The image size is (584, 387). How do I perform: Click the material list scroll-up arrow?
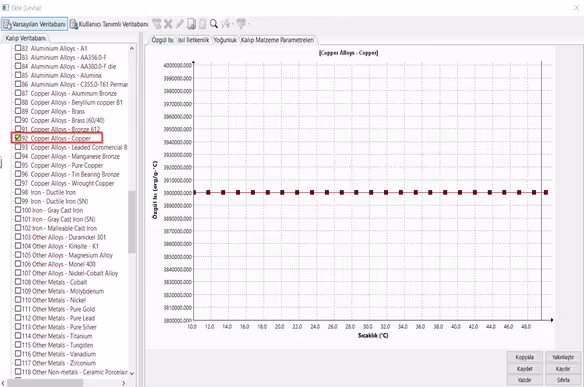132,48
